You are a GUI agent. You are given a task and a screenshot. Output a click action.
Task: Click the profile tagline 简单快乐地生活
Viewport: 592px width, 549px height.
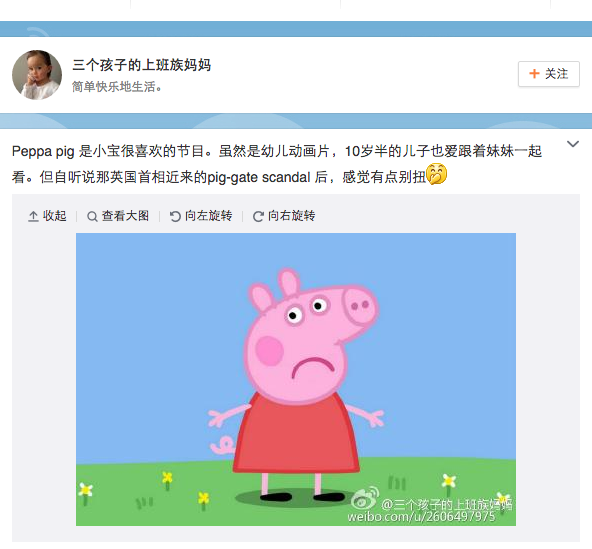tap(117, 87)
